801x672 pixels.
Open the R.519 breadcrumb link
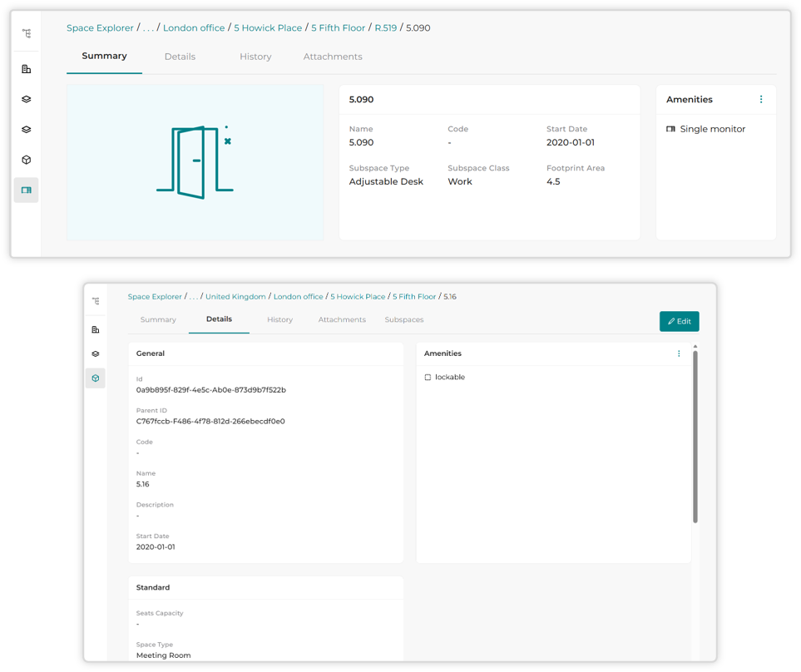coord(386,28)
